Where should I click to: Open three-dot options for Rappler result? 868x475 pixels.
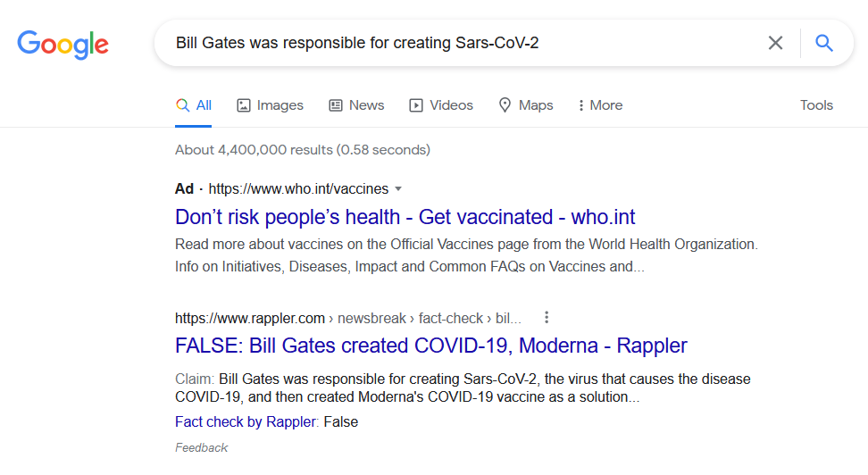pos(547,317)
